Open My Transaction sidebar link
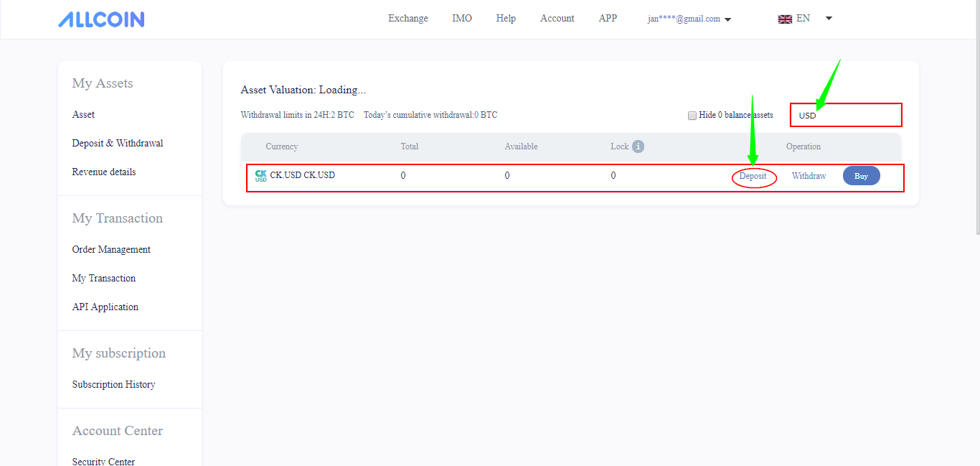 (x=104, y=279)
